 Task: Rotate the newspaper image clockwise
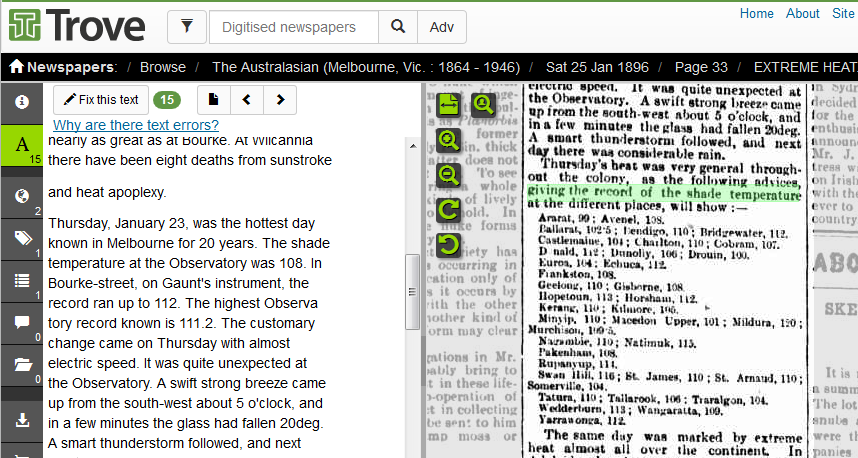click(449, 210)
